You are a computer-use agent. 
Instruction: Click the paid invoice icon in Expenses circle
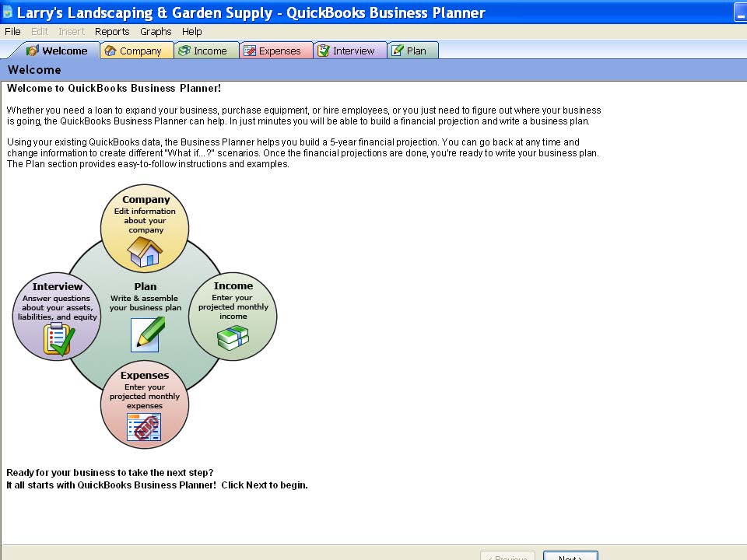pyautogui.click(x=144, y=427)
